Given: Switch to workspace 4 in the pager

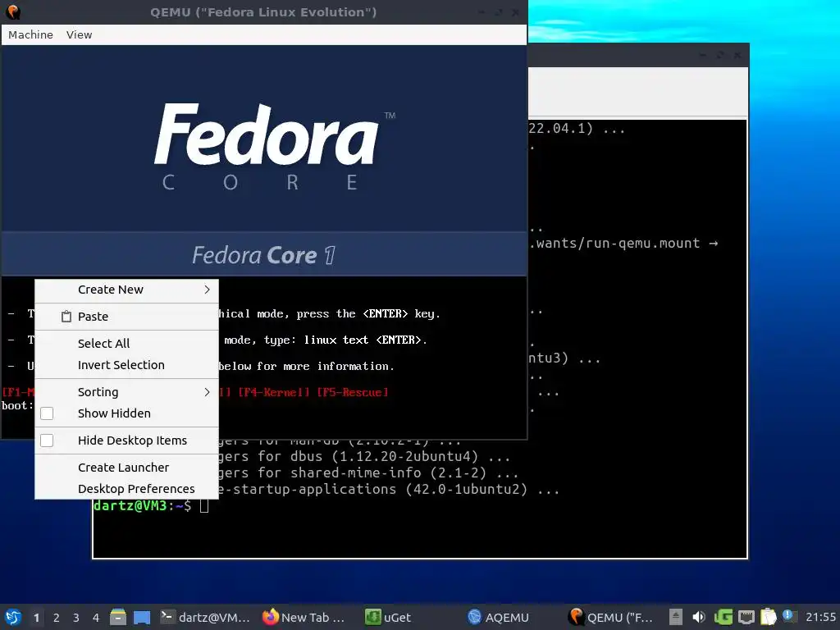Looking at the screenshot, I should 96,618.
